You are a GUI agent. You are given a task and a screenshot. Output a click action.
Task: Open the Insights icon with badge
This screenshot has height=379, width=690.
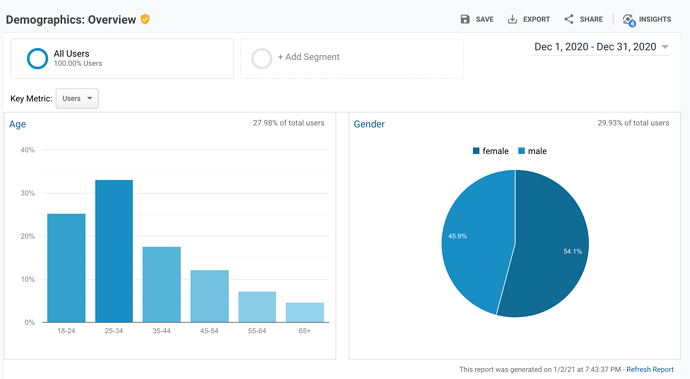pos(629,20)
